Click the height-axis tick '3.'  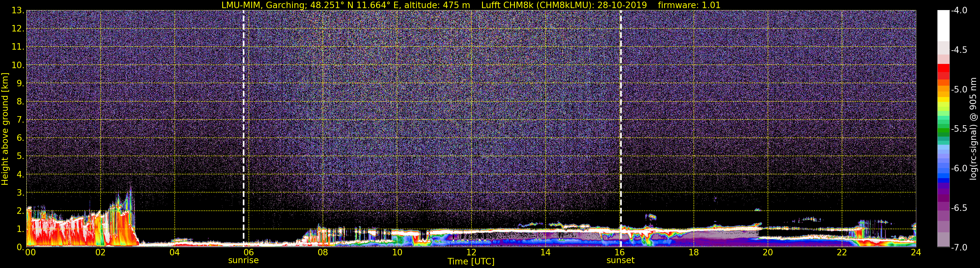pyautogui.click(x=20, y=192)
